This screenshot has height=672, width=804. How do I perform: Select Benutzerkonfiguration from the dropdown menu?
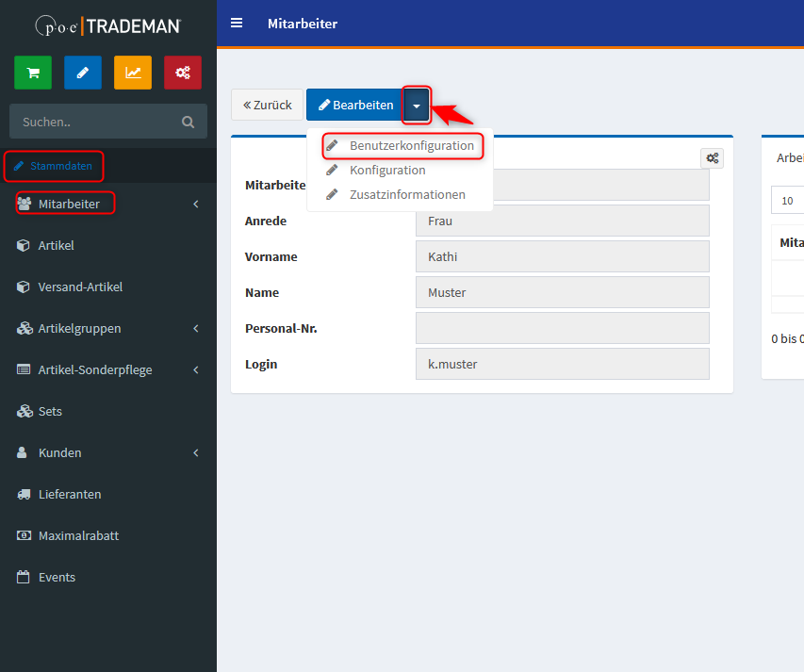pyautogui.click(x=411, y=146)
